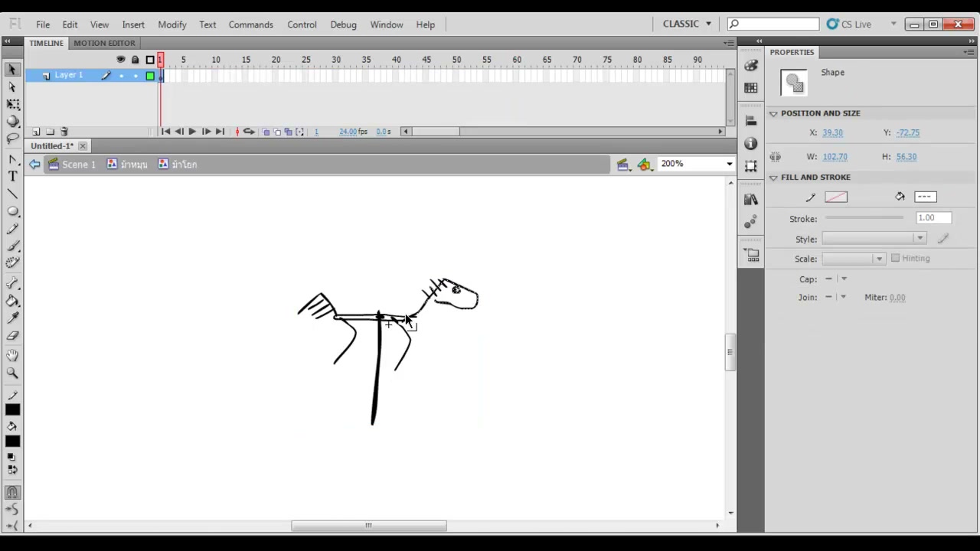Screen dimensions: 980x551
Task: Toggle Onion Skin button
Action: point(266,132)
